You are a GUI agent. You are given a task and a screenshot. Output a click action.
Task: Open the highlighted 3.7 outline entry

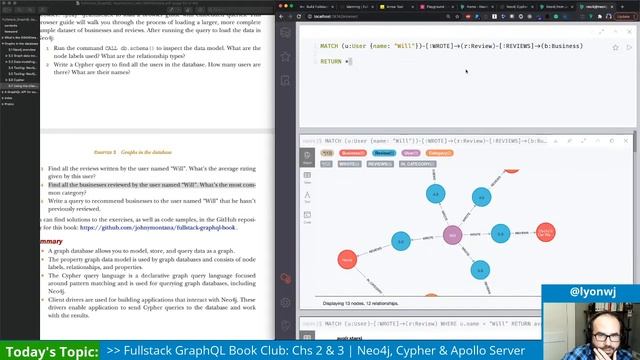pyautogui.click(x=20, y=86)
